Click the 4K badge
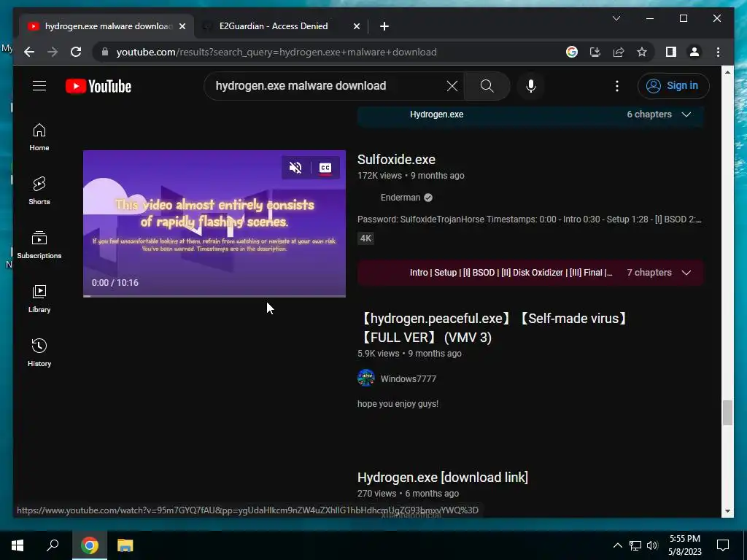The image size is (747, 560). tap(366, 238)
